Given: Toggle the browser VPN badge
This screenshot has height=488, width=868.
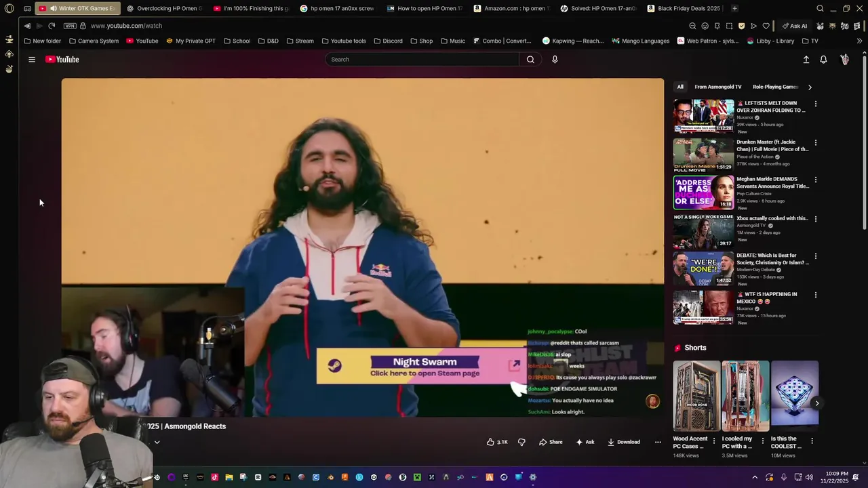Looking at the screenshot, I should [x=70, y=26].
